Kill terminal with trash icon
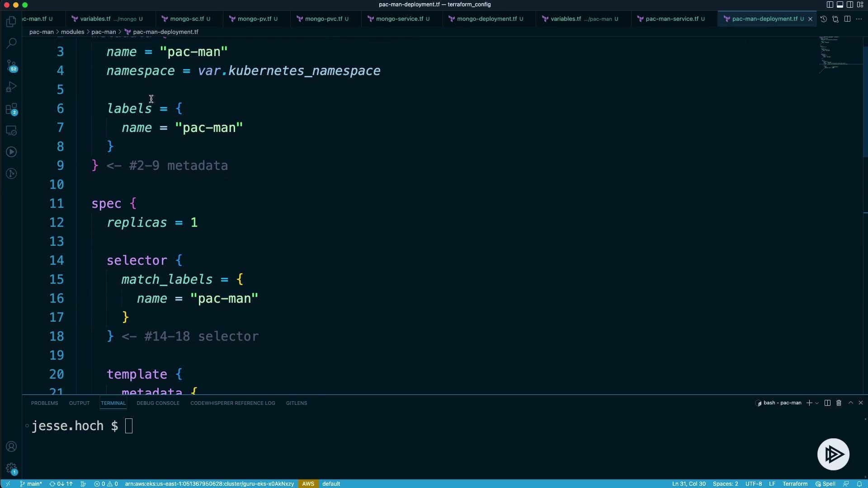Viewport: 868px width, 488px height. pos(839,403)
